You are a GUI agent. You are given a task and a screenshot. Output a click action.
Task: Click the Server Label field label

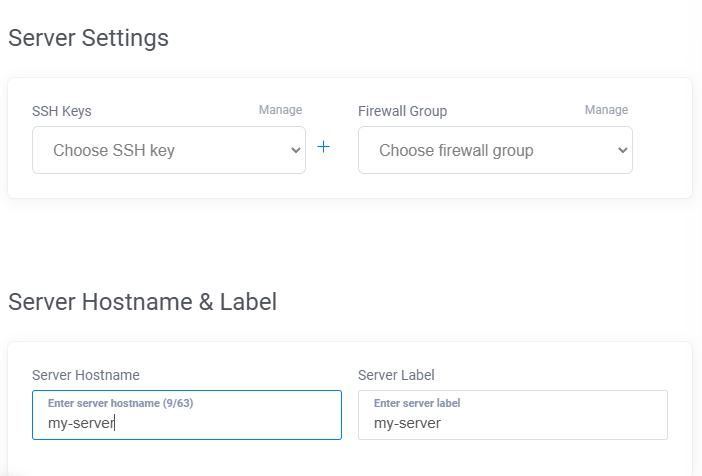point(396,375)
